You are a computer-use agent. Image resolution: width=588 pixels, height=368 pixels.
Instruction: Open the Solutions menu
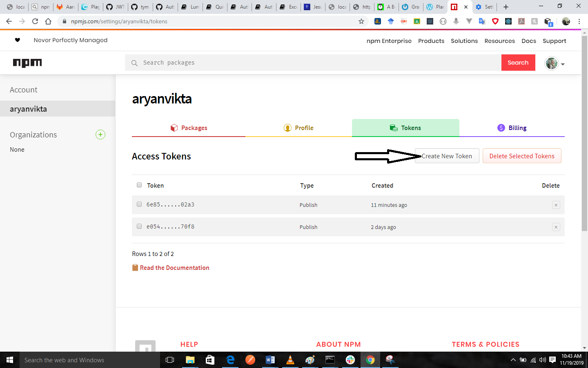point(464,41)
